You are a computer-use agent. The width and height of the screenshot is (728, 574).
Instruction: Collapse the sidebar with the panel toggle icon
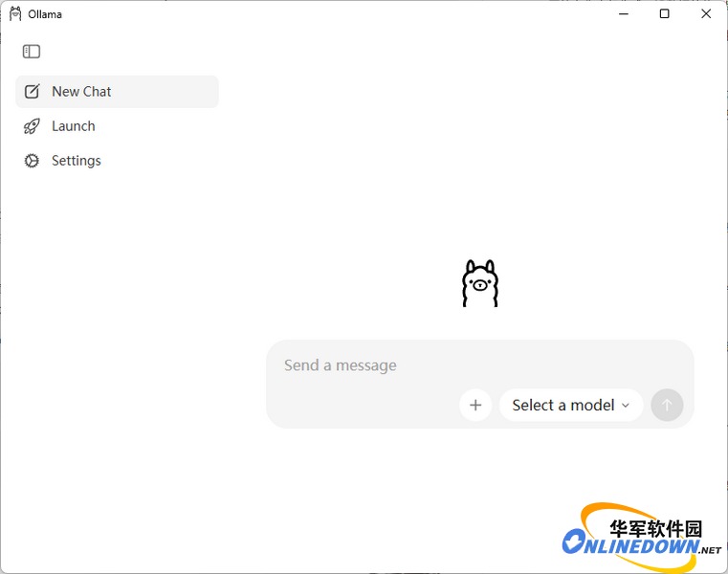(x=32, y=51)
